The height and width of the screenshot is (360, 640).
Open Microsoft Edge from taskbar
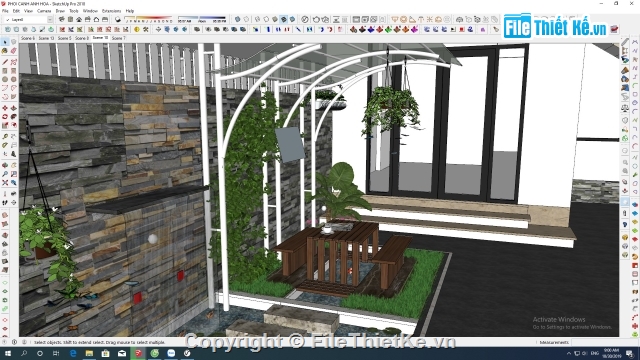pyautogui.click(x=73, y=353)
